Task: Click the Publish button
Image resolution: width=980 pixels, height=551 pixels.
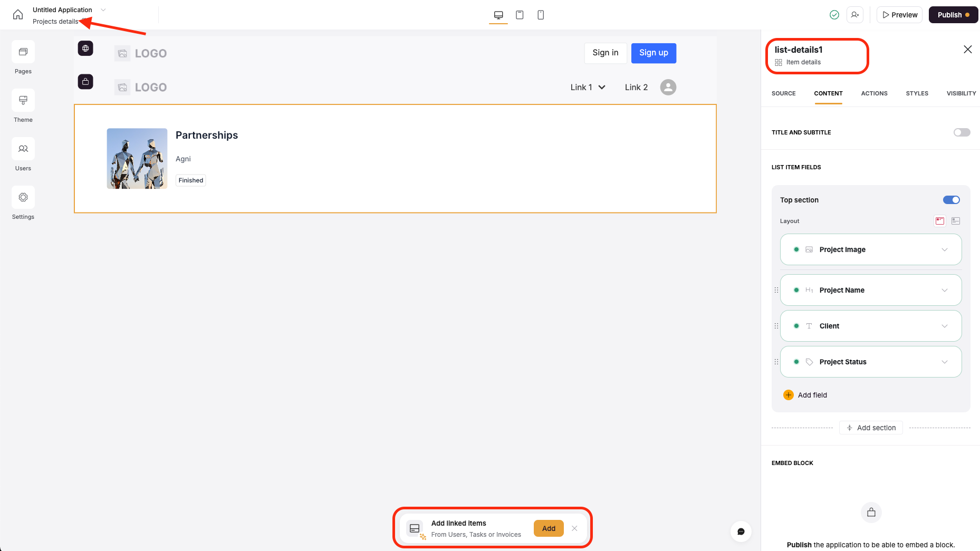Action: [953, 15]
